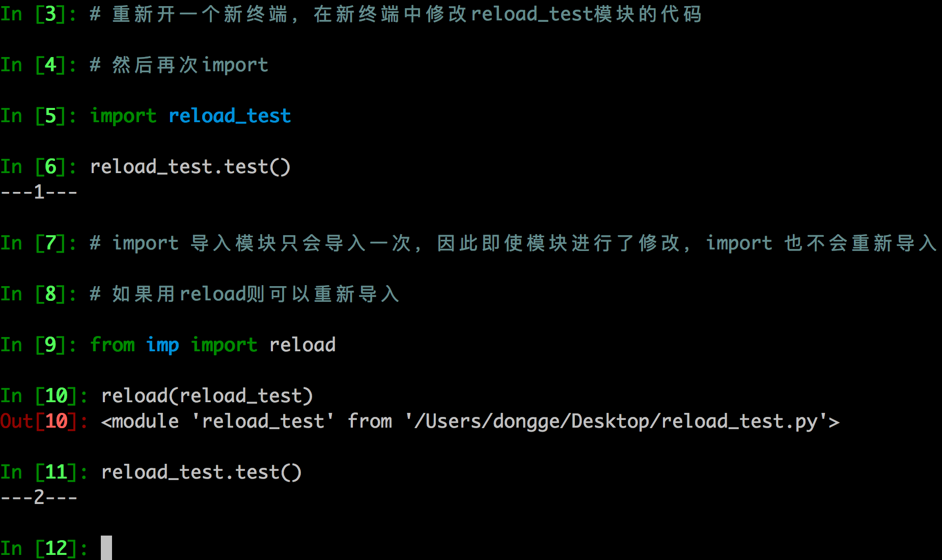Viewport: 942px width, 560px height.
Task: Click the reload_test.test() call on the In [6] line
Action: pos(190,167)
